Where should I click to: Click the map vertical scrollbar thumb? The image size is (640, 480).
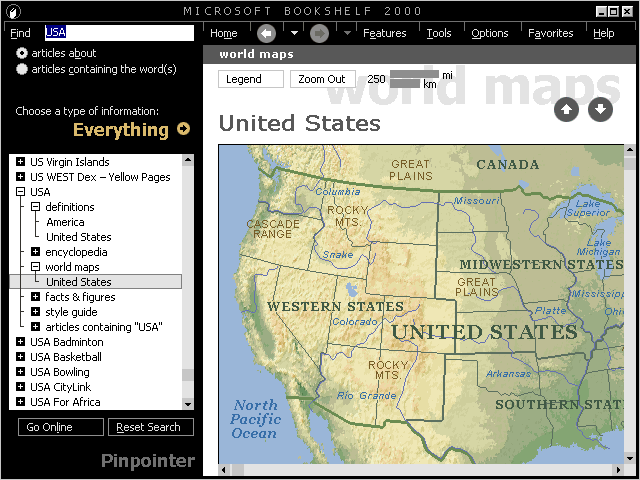[629, 163]
